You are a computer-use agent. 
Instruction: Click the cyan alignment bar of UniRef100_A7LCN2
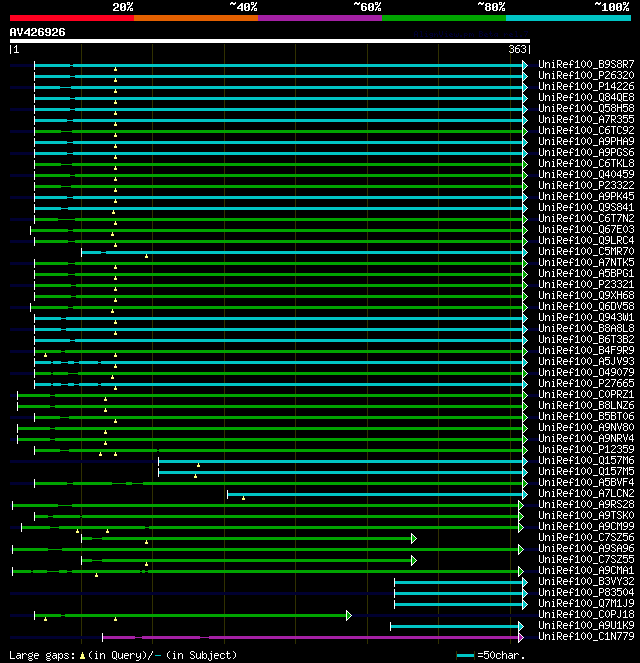375,494
